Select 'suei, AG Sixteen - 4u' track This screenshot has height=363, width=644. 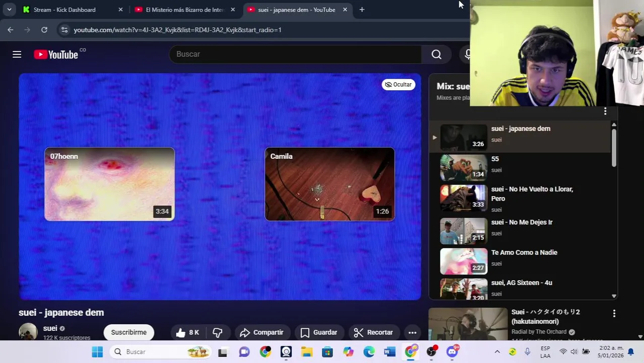tap(520, 288)
